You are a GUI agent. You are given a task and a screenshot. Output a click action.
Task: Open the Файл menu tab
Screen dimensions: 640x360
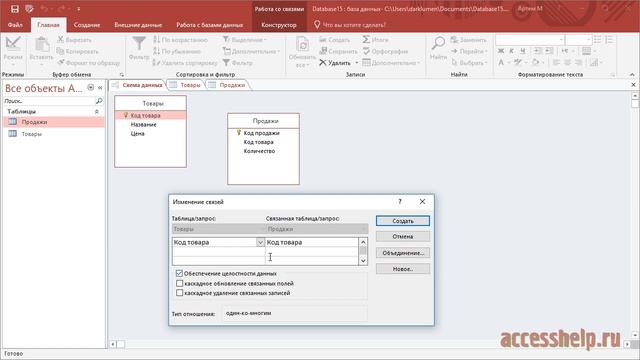15,25
